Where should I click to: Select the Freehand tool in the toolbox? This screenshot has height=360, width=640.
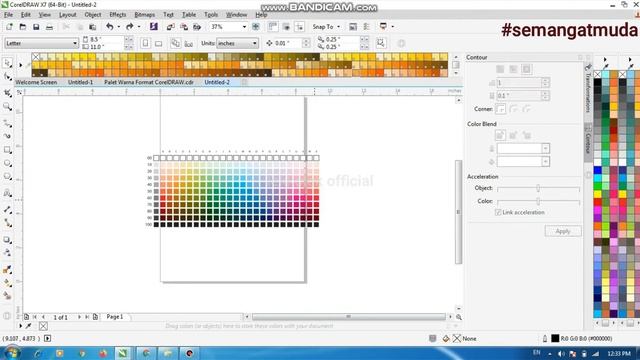pyautogui.click(x=7, y=123)
